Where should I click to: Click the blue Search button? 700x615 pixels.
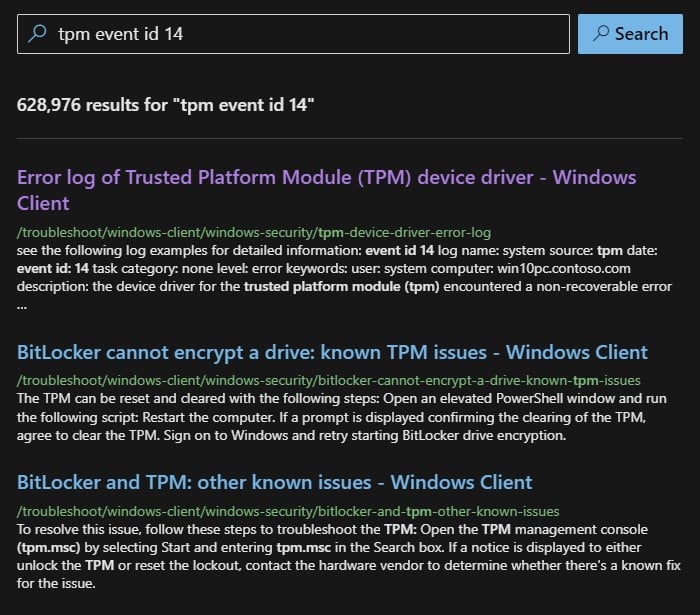(x=630, y=34)
